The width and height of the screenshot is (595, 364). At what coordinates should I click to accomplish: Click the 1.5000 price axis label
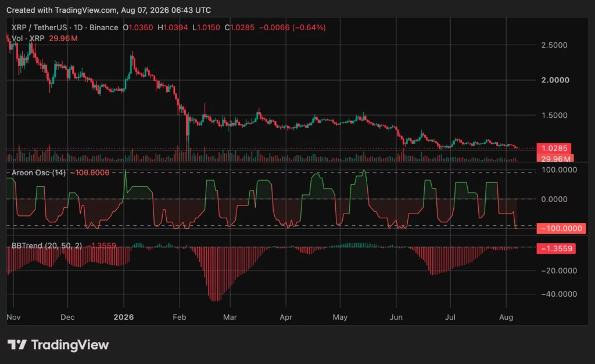pos(554,116)
